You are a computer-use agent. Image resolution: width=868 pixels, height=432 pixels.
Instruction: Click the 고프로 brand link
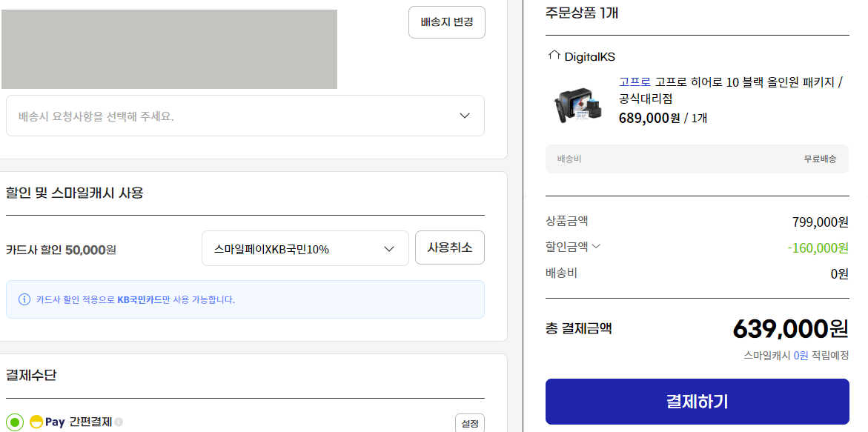coord(635,82)
